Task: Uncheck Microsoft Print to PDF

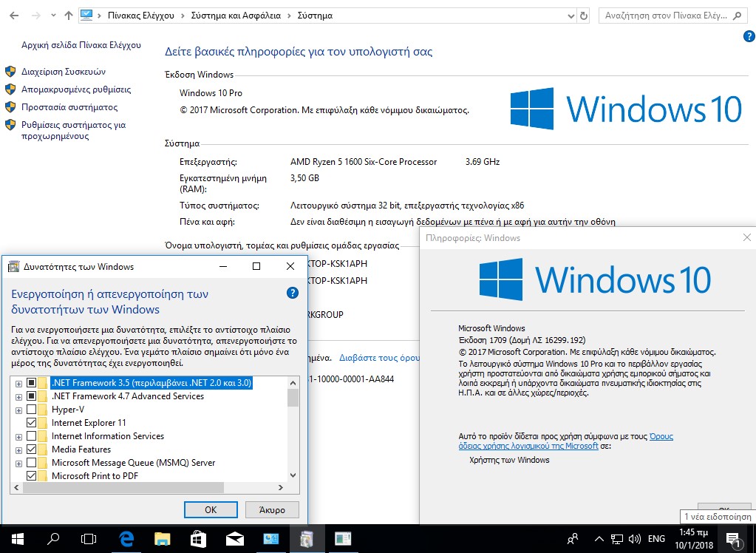Action: [x=31, y=476]
